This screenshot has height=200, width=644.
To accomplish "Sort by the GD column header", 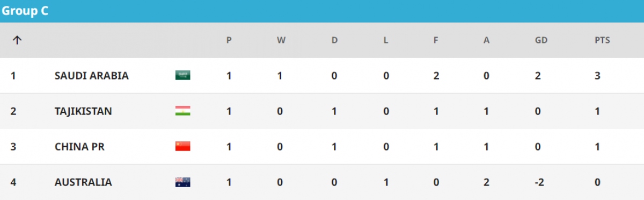I will [541, 40].
